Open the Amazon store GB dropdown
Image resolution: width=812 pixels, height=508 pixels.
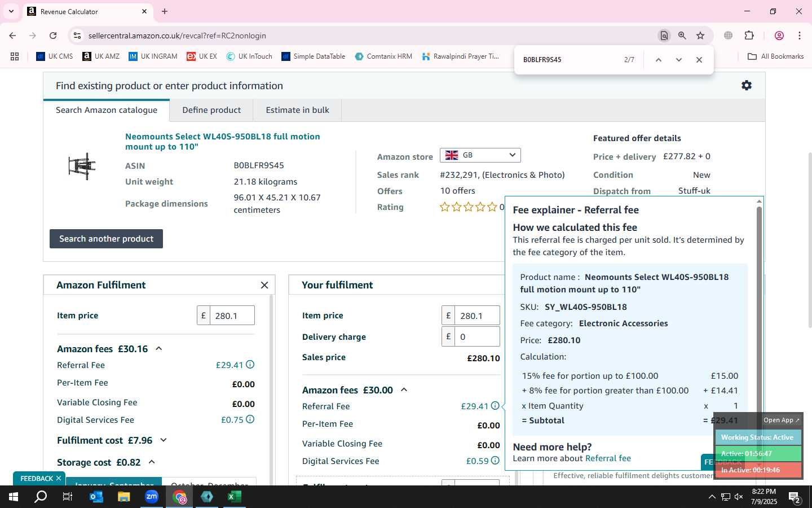pos(480,155)
